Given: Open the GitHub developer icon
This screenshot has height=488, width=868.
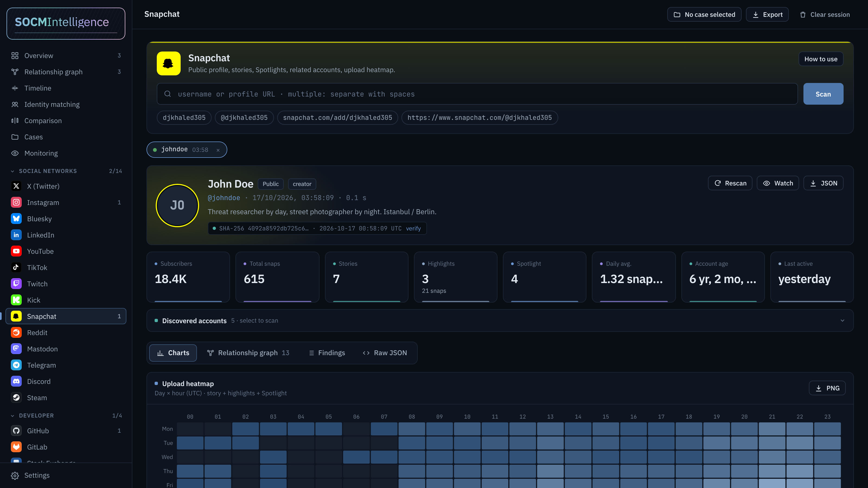Looking at the screenshot, I should click(x=16, y=431).
